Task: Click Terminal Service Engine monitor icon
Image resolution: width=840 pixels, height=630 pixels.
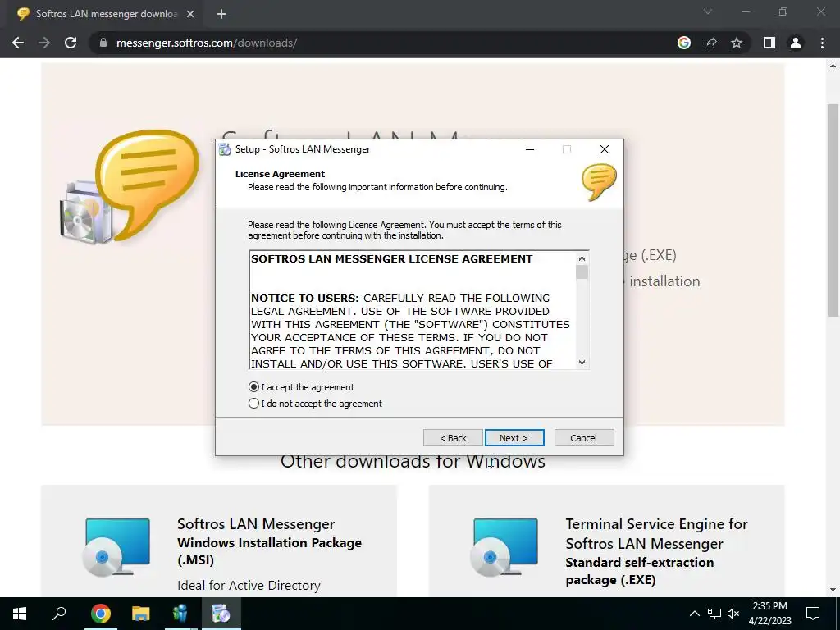Action: point(504,547)
